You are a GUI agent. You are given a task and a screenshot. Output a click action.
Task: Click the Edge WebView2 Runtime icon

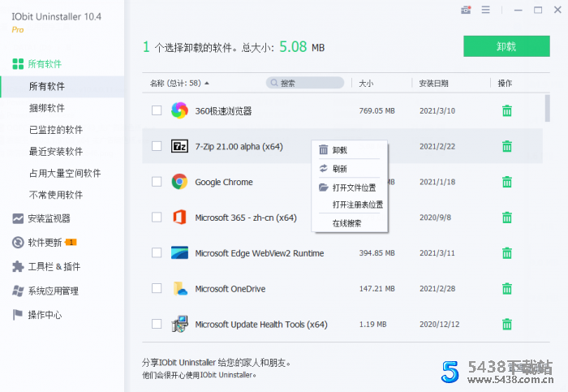(x=179, y=252)
